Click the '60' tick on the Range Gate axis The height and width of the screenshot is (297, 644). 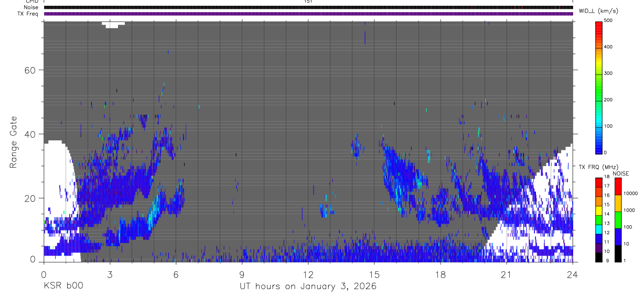tap(29, 70)
